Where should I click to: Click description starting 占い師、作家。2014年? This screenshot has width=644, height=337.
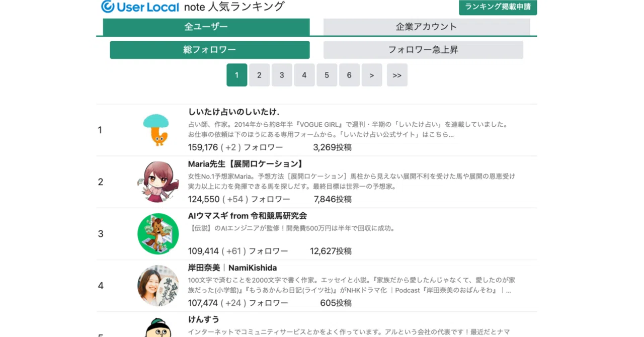pyautogui.click(x=348, y=129)
